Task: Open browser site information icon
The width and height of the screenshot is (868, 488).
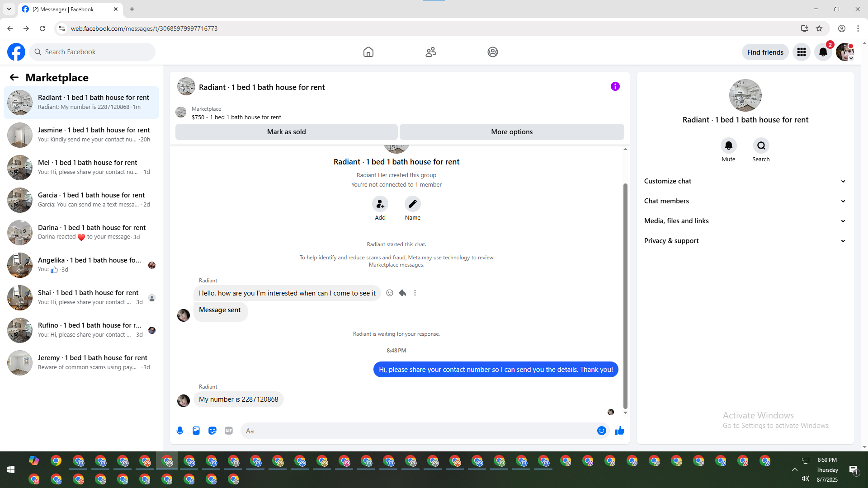Action: click(x=62, y=28)
